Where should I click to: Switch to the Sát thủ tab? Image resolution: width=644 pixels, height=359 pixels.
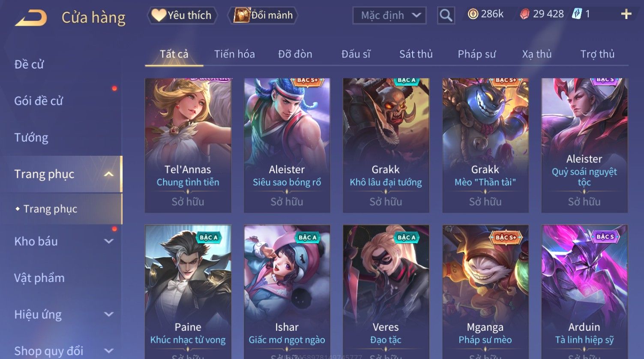(x=416, y=54)
